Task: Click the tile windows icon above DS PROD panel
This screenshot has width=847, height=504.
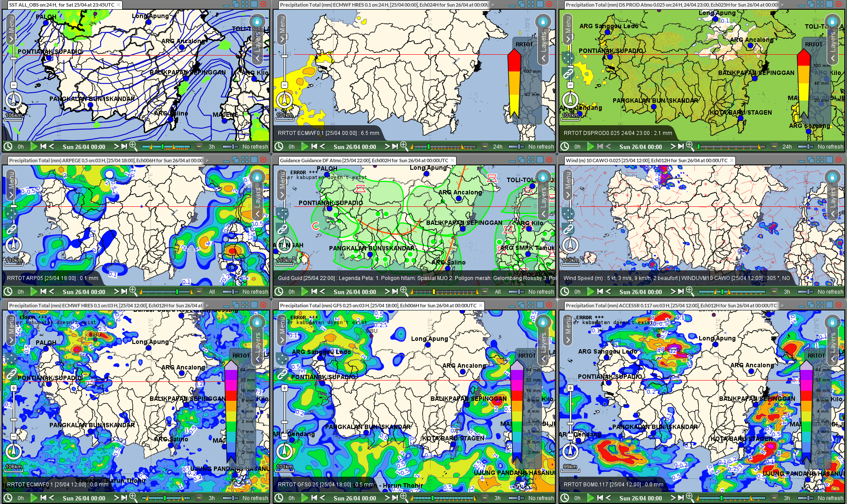Action: click(x=820, y=4)
